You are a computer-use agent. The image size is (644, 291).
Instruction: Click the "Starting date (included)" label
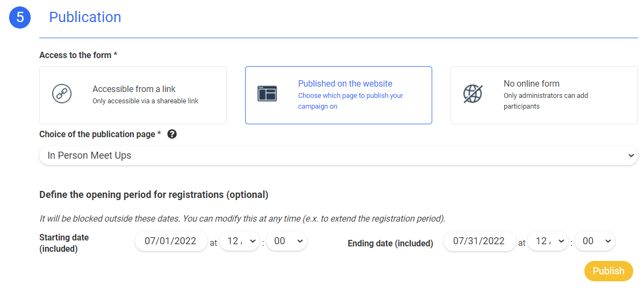[x=64, y=243]
